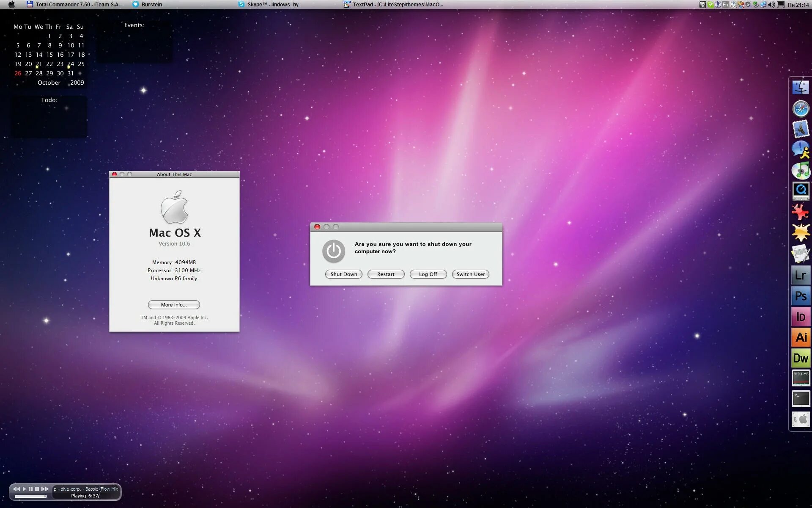Stop music playback
The height and width of the screenshot is (508, 812).
click(37, 489)
